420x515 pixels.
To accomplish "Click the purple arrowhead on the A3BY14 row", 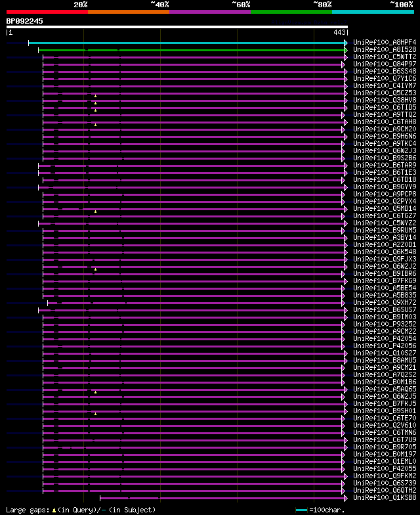I will pyautogui.click(x=346, y=238).
